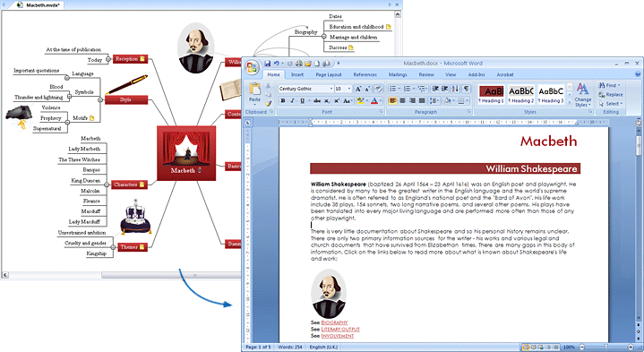This screenshot has width=644, height=352.
Task: Follow the INVOLVEMENT link in the document
Action: coord(337,336)
